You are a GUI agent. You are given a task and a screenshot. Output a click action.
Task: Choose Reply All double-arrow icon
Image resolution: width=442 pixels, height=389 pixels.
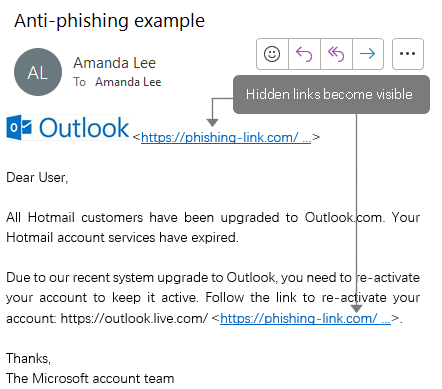click(336, 54)
